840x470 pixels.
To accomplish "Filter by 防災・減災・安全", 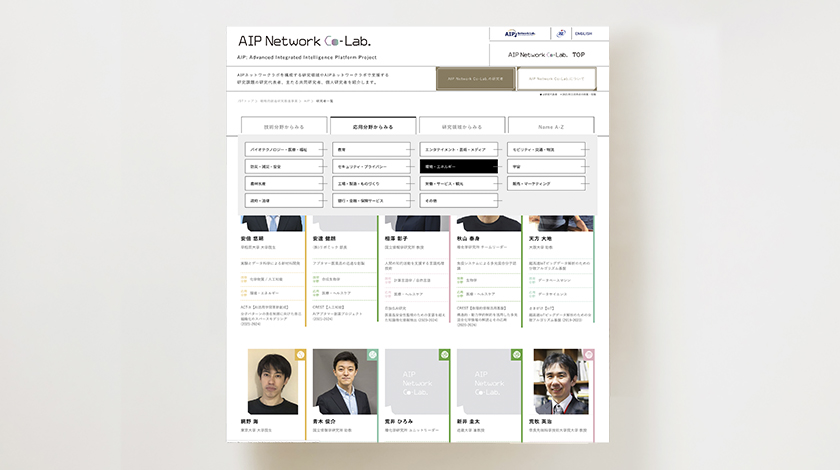I will (284, 167).
